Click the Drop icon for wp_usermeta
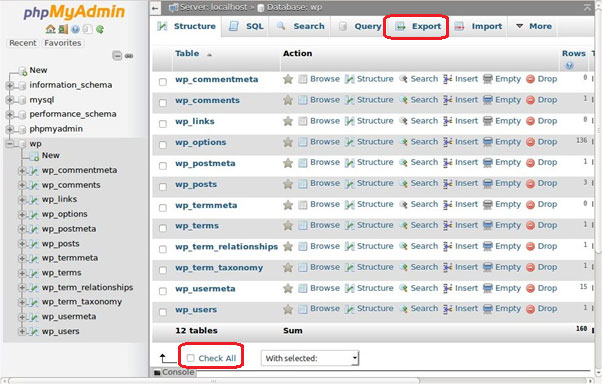The width and height of the screenshot is (602, 384). (x=530, y=288)
